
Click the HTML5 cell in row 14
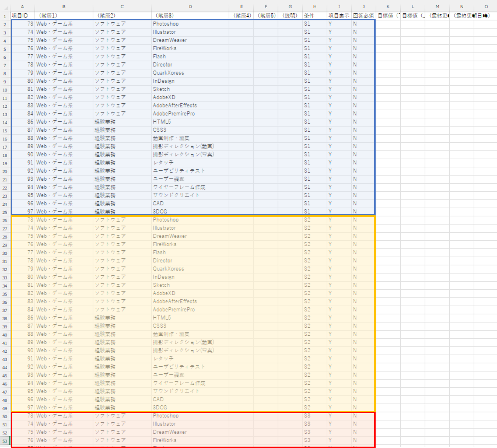[190, 122]
